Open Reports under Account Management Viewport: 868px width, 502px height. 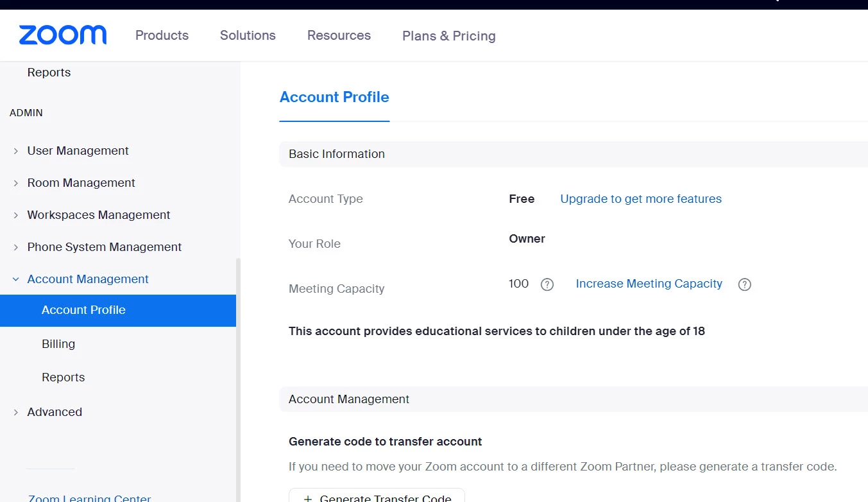63,377
